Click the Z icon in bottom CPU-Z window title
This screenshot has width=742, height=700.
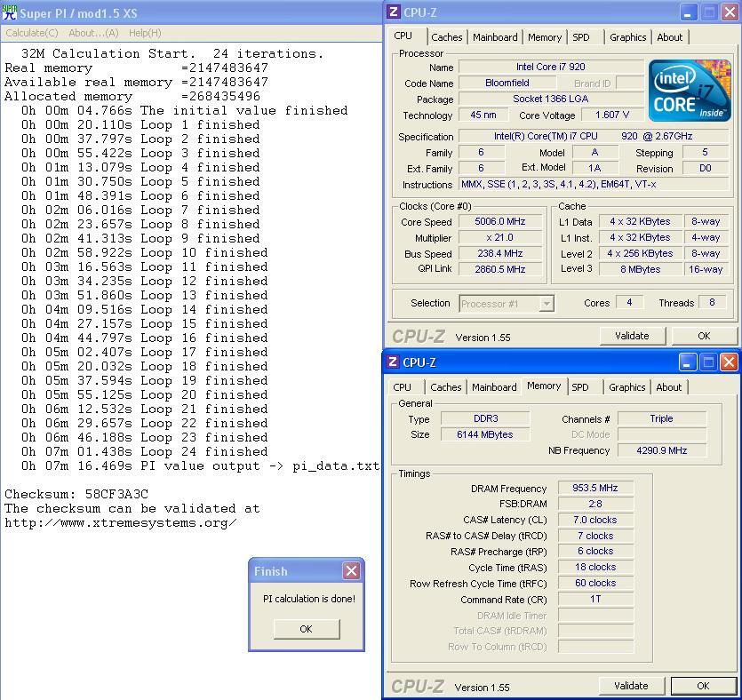tap(393, 362)
